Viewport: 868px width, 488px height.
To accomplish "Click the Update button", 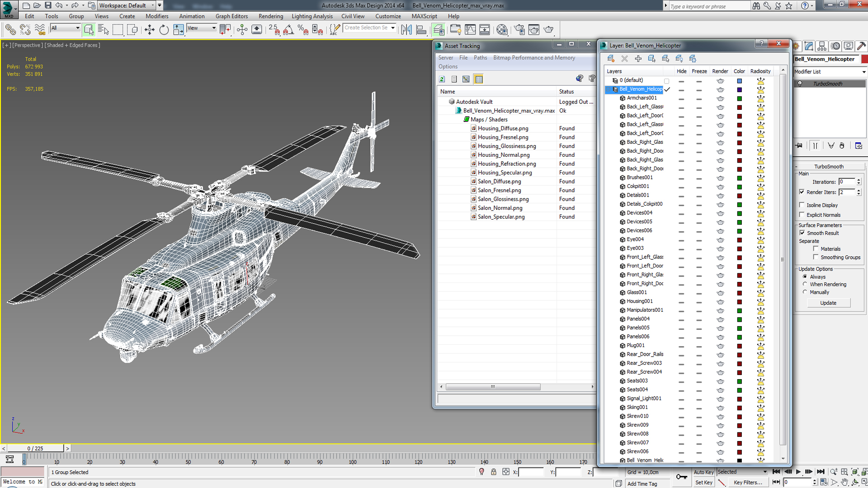I will (828, 303).
